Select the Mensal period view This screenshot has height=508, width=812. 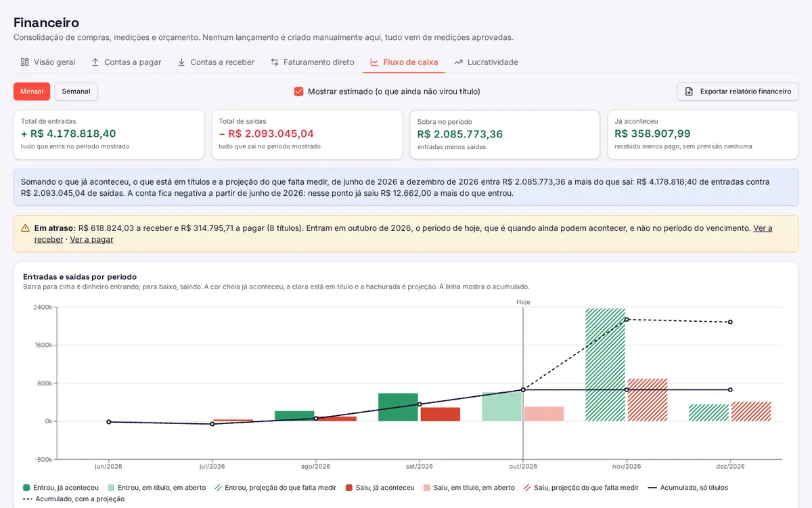pos(32,91)
